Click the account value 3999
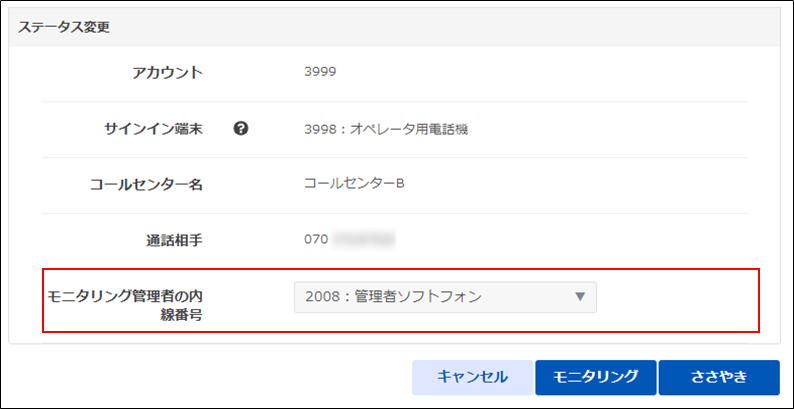The image size is (794, 409). (320, 72)
